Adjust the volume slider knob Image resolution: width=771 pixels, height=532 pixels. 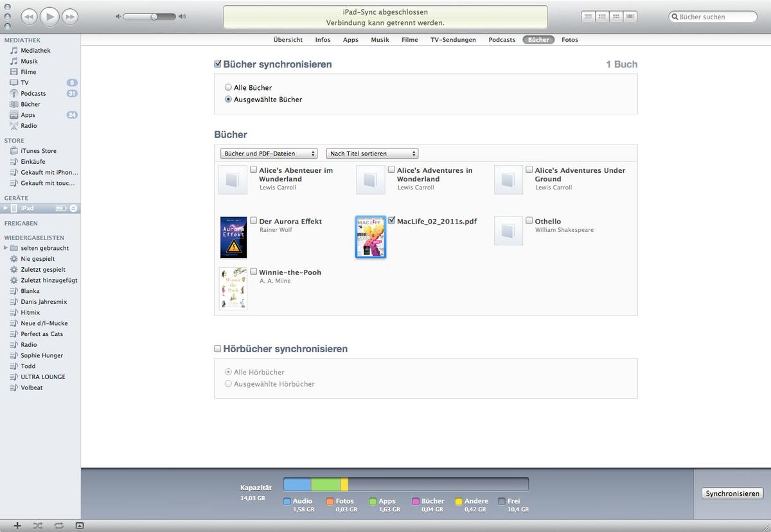tap(154, 17)
